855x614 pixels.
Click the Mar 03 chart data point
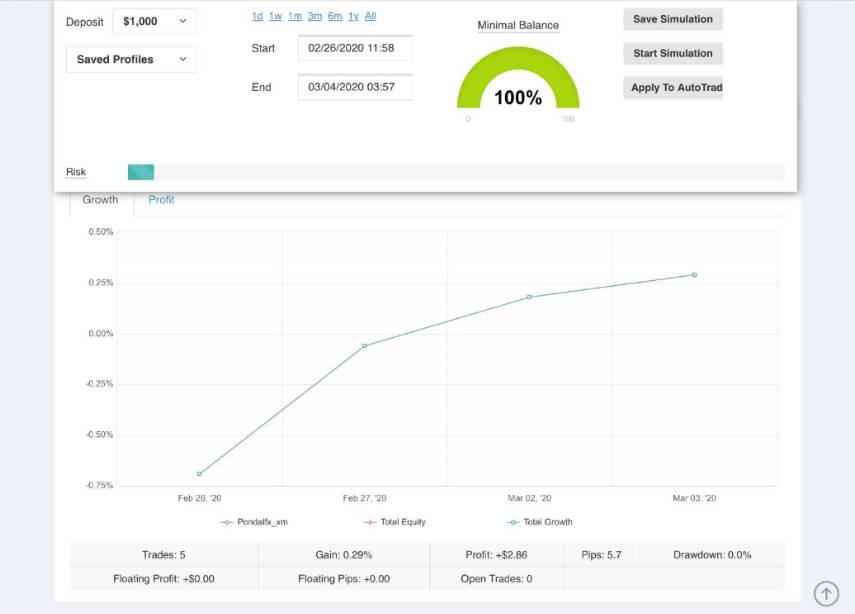tap(694, 275)
